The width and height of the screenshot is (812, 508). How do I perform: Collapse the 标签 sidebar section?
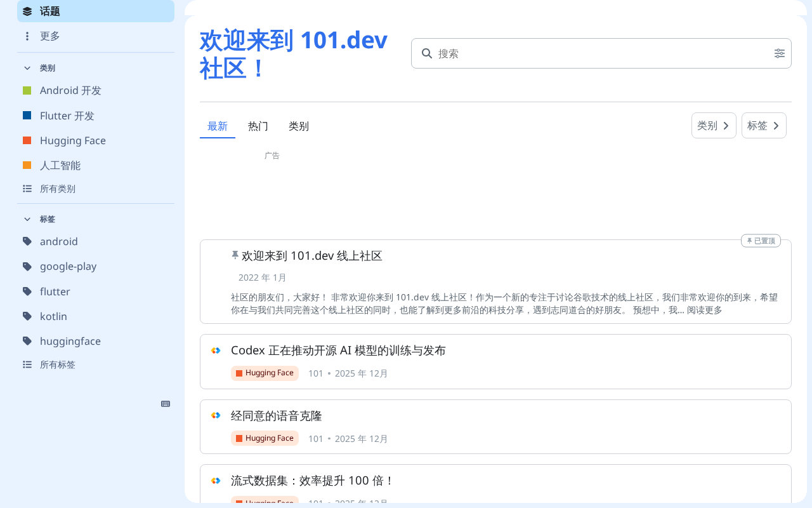(x=27, y=219)
